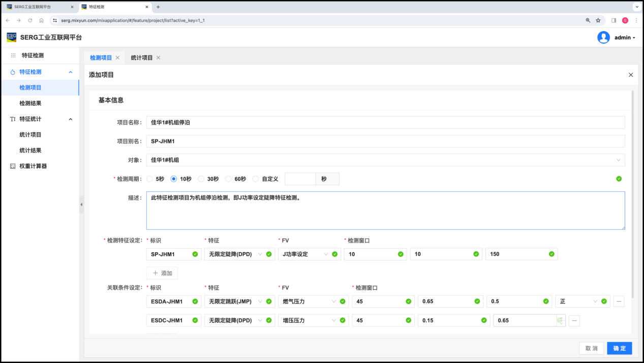Click the browser reload icon
Image resolution: width=644 pixels, height=363 pixels.
tap(30, 20)
